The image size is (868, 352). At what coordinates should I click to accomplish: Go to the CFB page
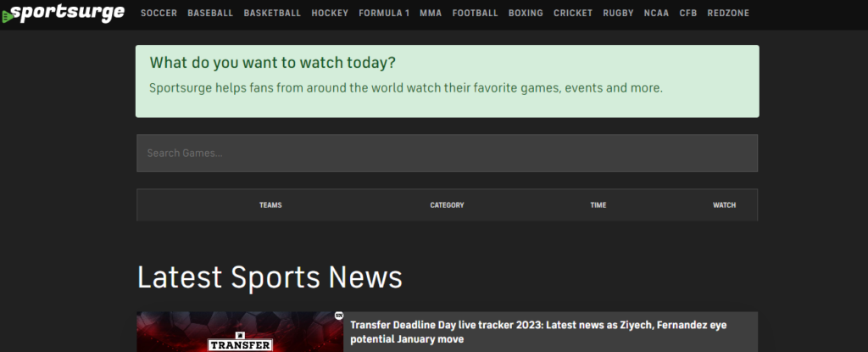point(688,14)
